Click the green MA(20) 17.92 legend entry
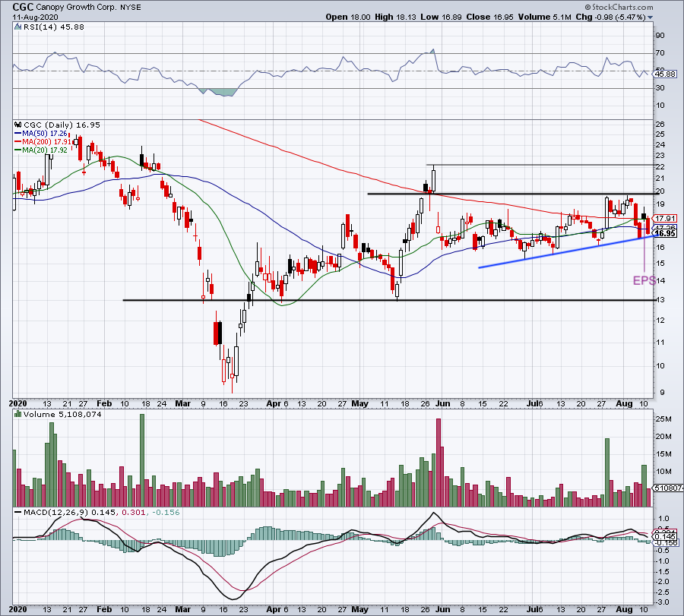The height and width of the screenshot is (616, 684). tap(41, 150)
